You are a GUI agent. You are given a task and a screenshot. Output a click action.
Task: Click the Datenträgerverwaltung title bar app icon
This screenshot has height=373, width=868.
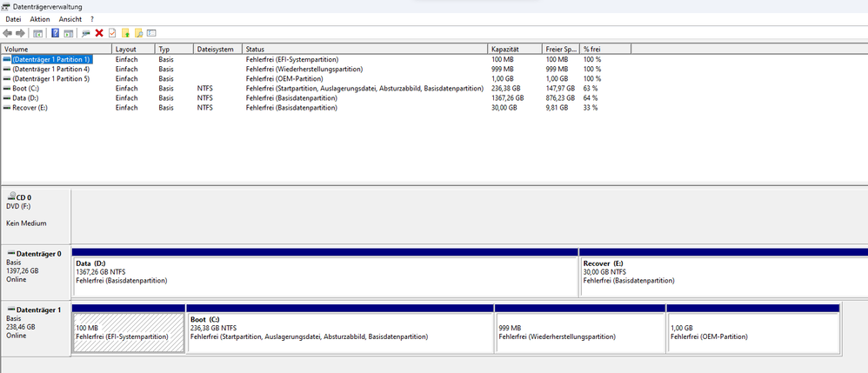click(6, 7)
